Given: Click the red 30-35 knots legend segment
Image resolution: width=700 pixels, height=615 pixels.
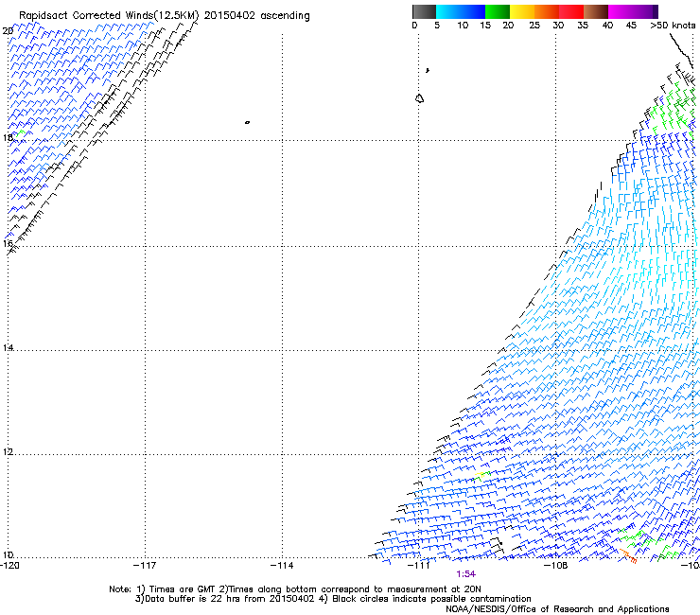Looking at the screenshot, I should [571, 11].
